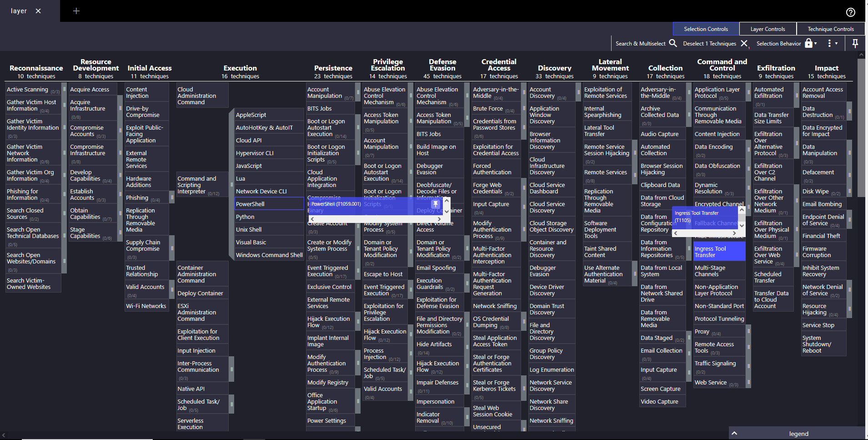Screen dimensions: 868x440
Task: Select the Escape to Host technique
Action: [385, 273]
